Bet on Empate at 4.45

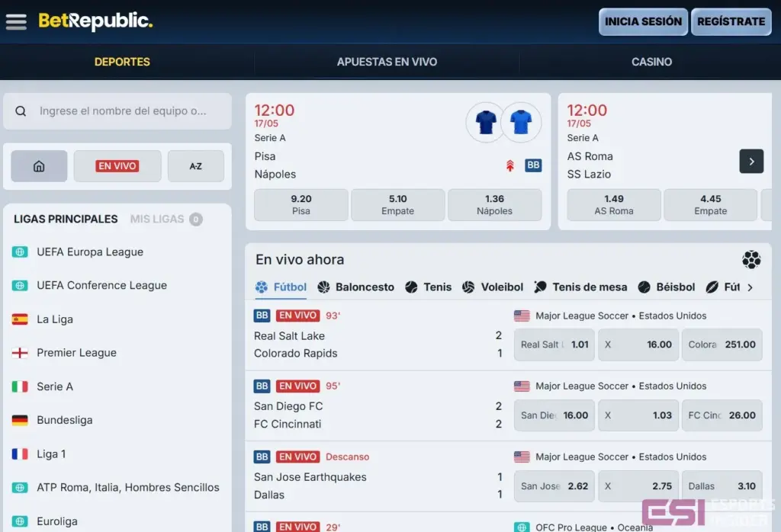[x=711, y=204]
